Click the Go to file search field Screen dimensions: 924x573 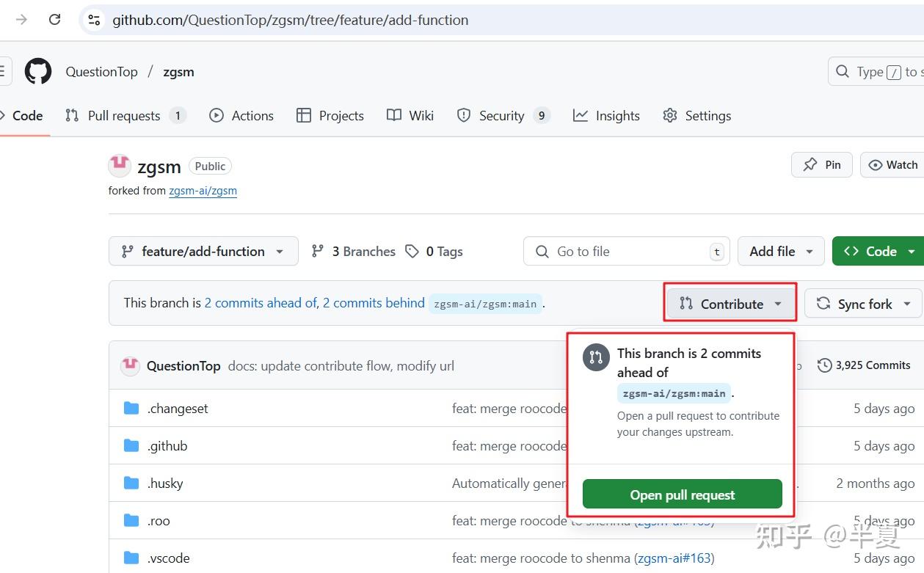pyautogui.click(x=626, y=251)
